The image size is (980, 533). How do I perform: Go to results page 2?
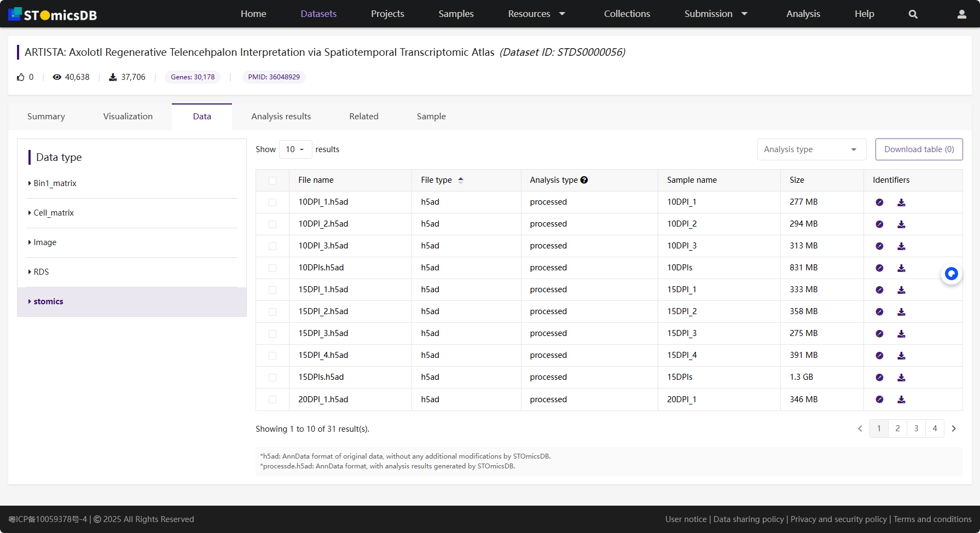(x=897, y=428)
